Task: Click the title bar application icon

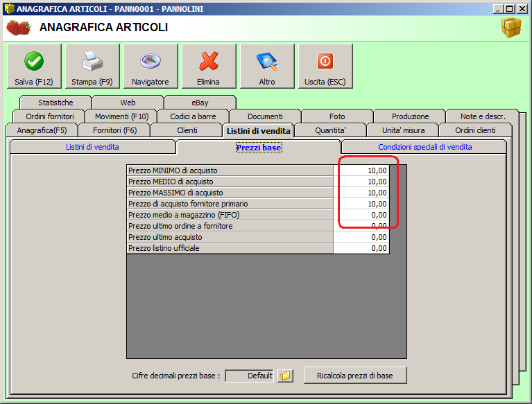Action: 9,8
